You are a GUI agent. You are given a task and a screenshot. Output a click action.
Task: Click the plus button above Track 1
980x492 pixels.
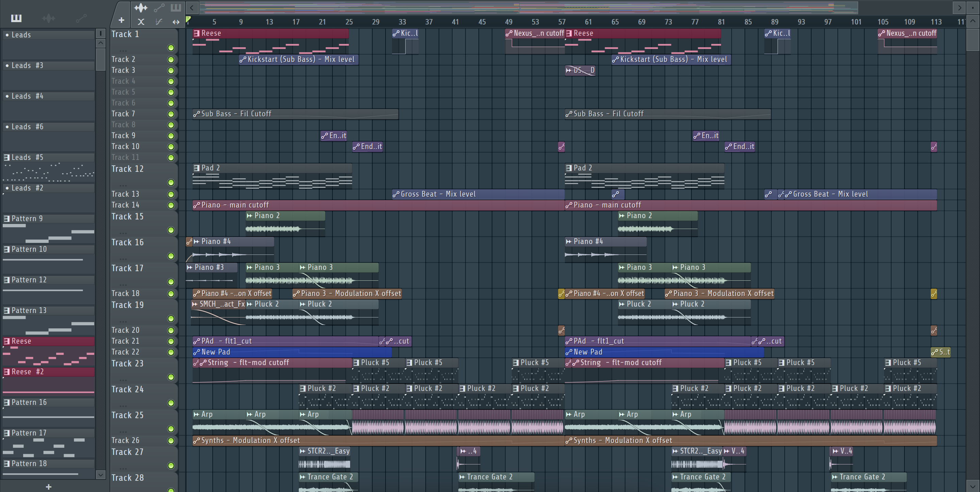[x=121, y=20]
